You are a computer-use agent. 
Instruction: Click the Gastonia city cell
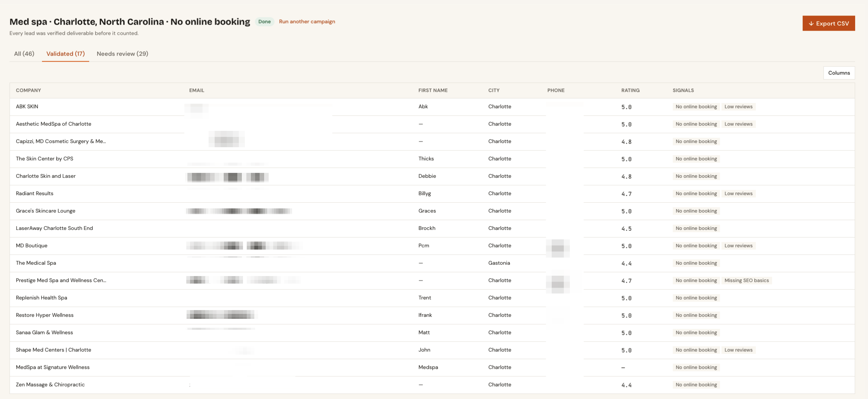[499, 263]
